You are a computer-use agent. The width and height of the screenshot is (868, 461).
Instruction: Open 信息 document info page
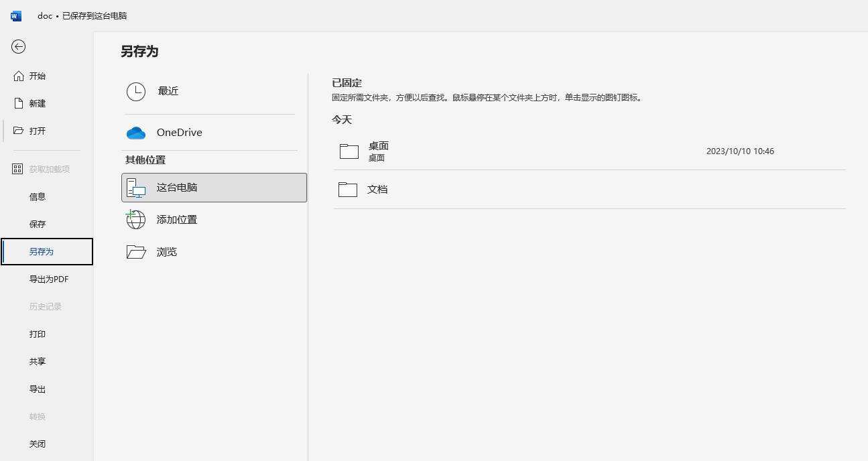pos(38,196)
